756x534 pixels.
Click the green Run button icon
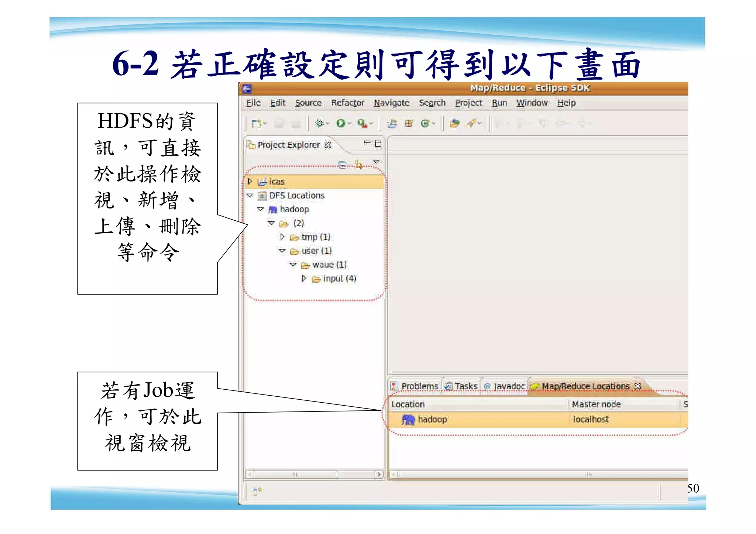point(340,123)
